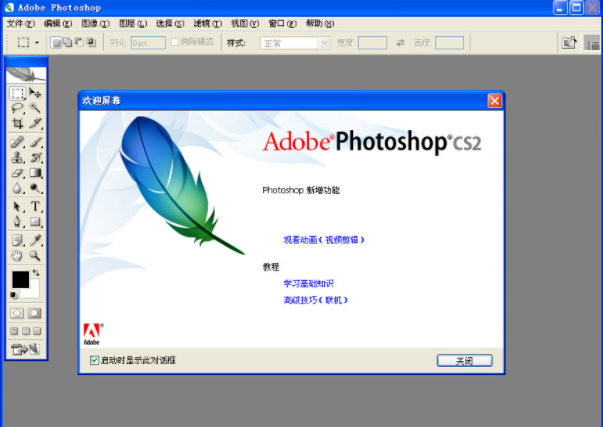Open the 滤镜 (Filter) menu
603x427 pixels.
208,23
